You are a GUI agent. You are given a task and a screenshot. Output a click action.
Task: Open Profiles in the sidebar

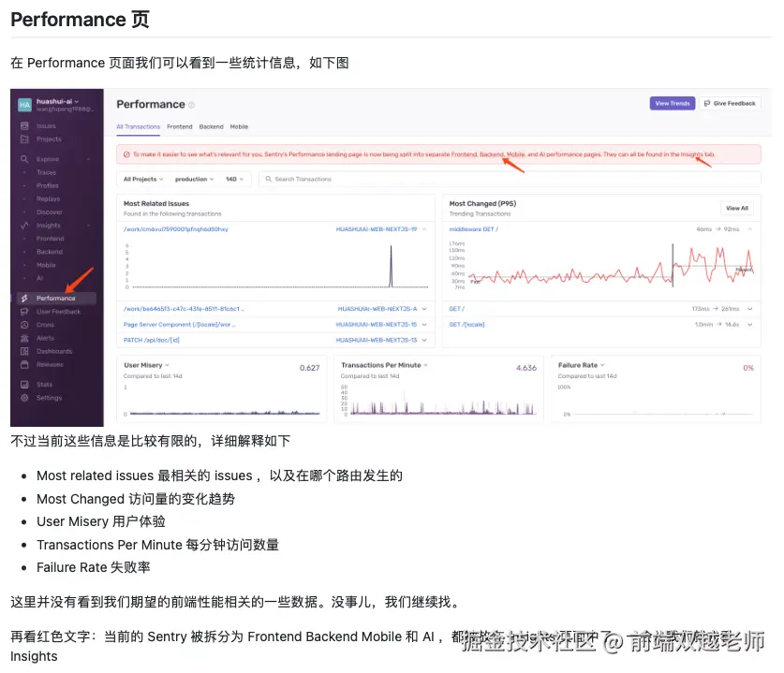point(48,185)
